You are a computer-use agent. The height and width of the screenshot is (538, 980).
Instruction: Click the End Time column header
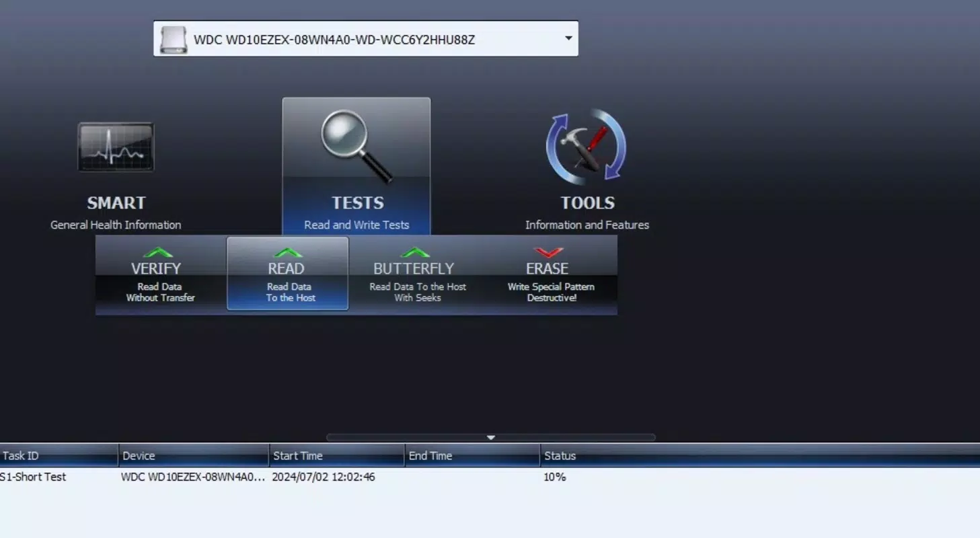pos(472,455)
